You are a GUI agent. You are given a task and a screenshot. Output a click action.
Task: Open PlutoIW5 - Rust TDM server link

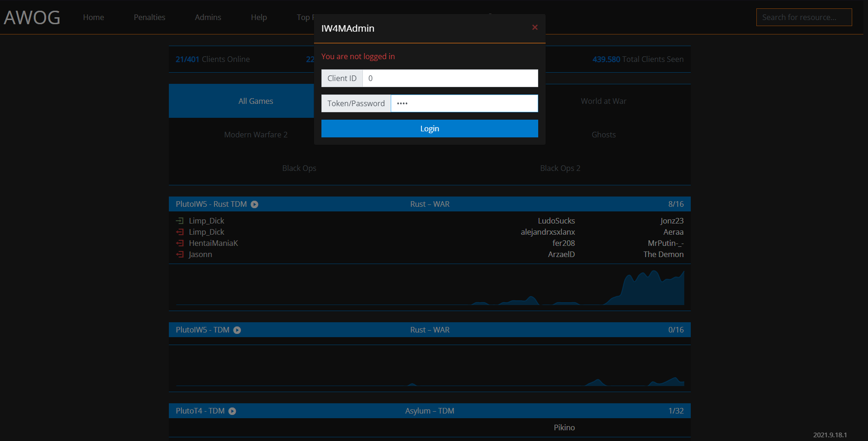211,204
